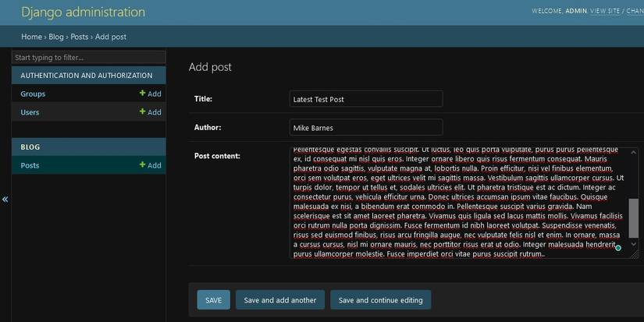Image resolution: width=644 pixels, height=322 pixels.
Task: Click the Title: field label
Action: click(x=203, y=99)
